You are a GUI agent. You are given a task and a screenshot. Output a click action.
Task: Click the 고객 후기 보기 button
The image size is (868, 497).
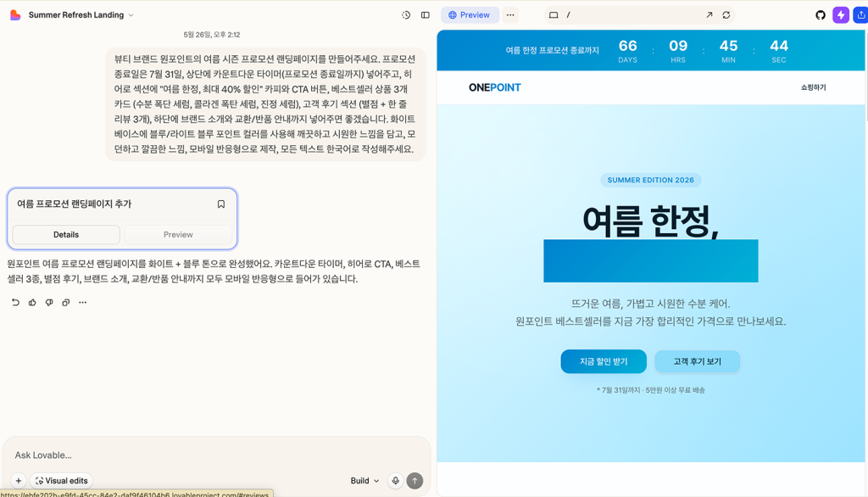click(697, 361)
